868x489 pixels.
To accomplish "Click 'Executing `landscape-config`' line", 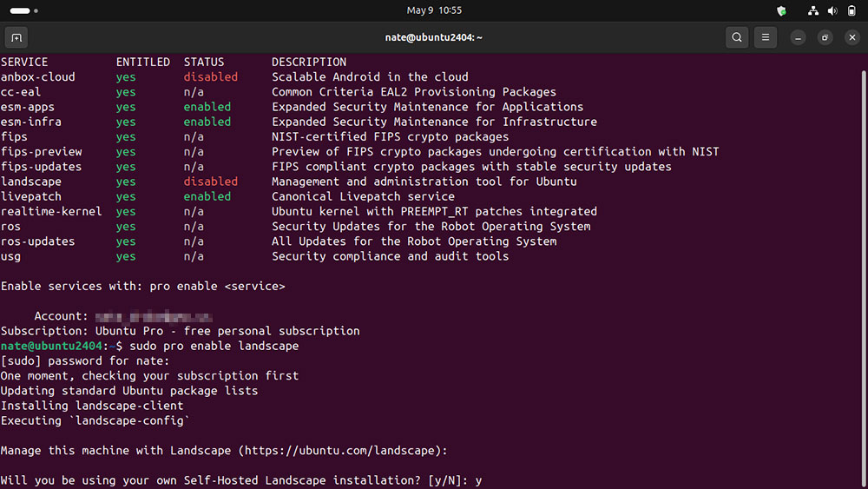I will (x=95, y=421).
